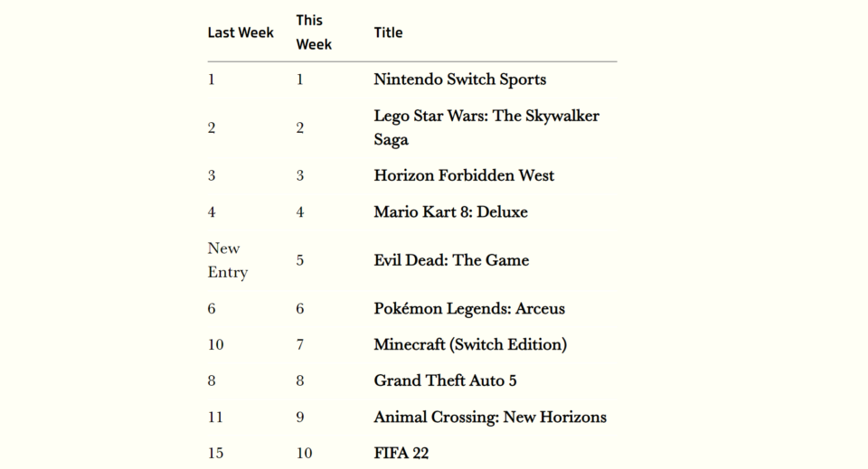Click the Horizon Forbidden West title
This screenshot has height=469, width=868.
tap(463, 175)
